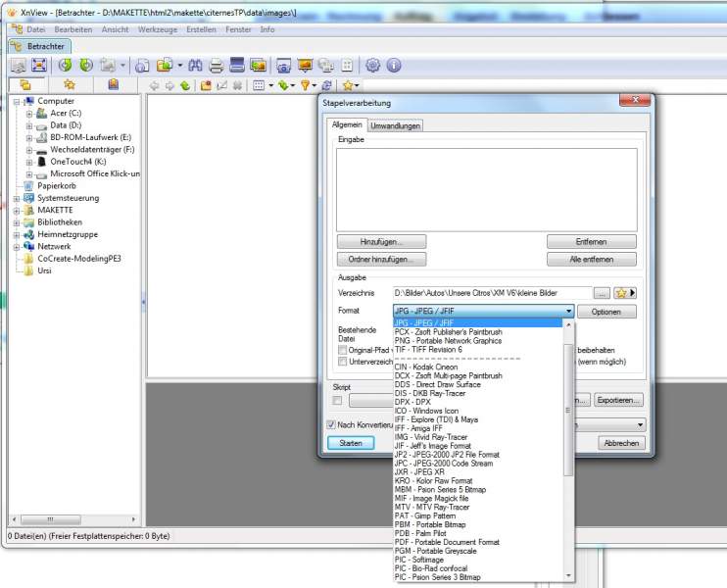Click the fullscreen view toolbar icon
Screen dimensions: 727x588
39,66
